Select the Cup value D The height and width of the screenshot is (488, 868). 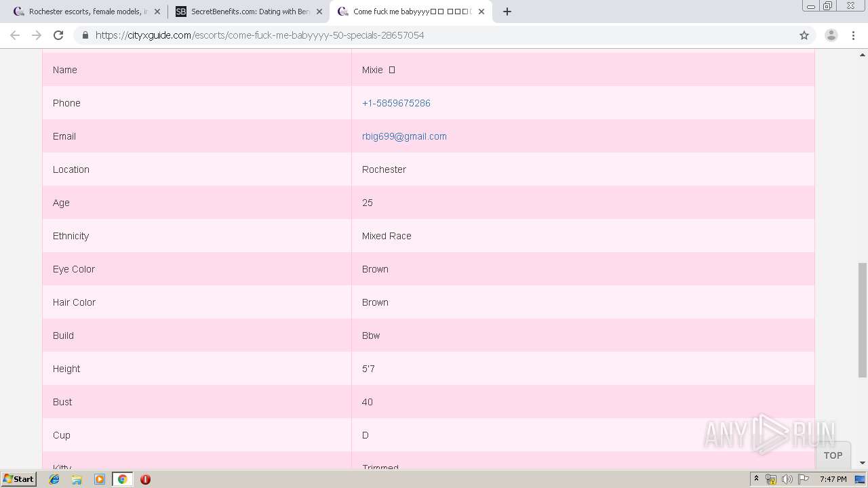(x=366, y=435)
